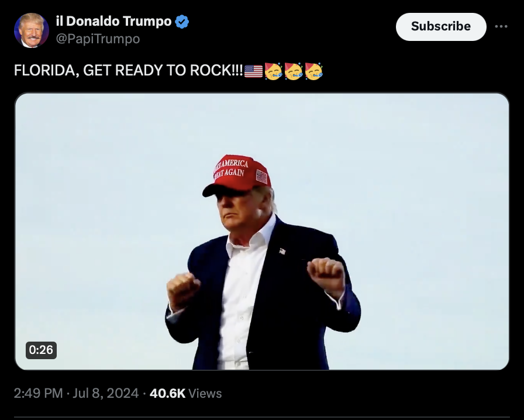Click the US flag emoji in post
Viewport: 524px width, 420px height.
pyautogui.click(x=253, y=71)
